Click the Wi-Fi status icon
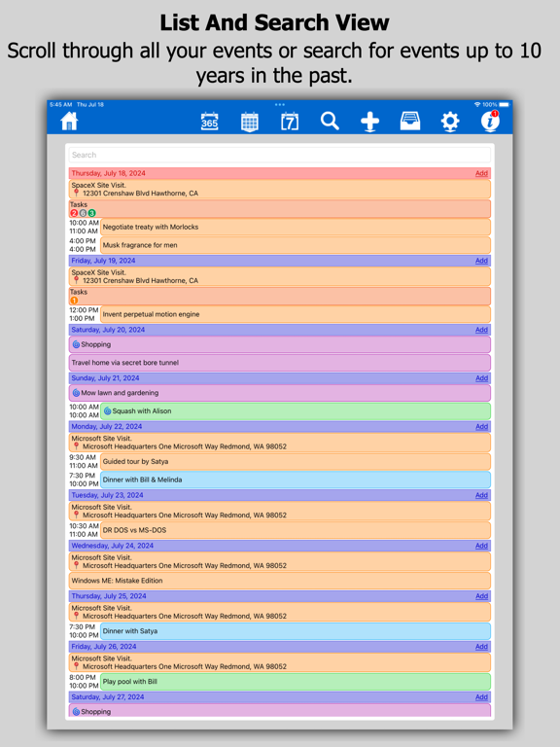Viewport: 560px width, 747px height. coord(477,104)
